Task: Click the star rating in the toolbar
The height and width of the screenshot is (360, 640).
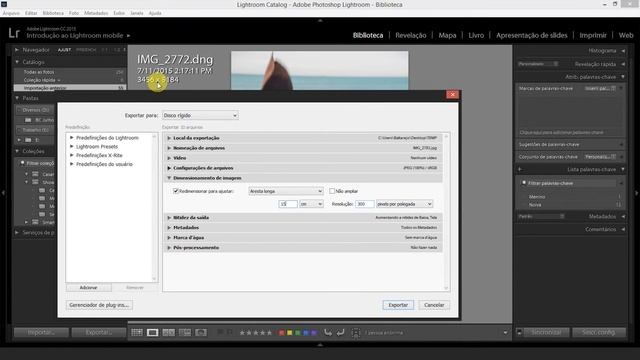Action: tap(256, 333)
